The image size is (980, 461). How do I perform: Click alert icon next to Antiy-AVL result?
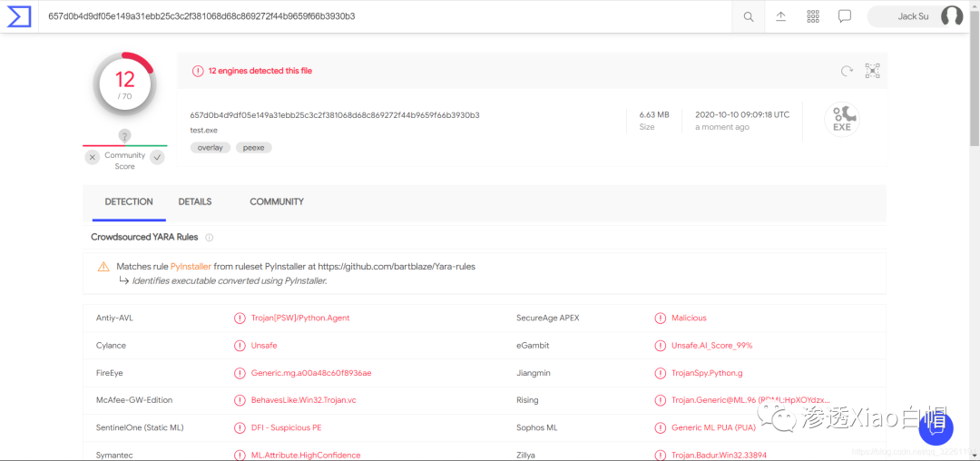coord(240,318)
